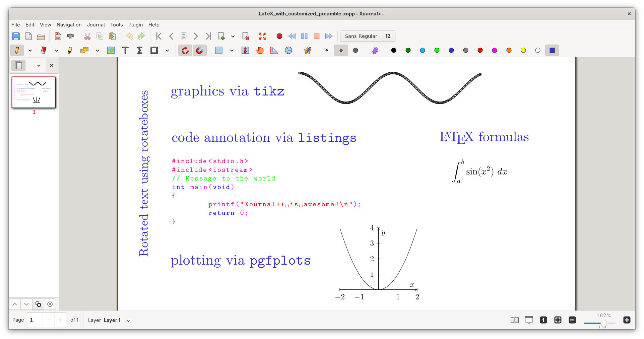644x339 pixels.
Task: Toggle grid snapping magnet
Action: [199, 50]
